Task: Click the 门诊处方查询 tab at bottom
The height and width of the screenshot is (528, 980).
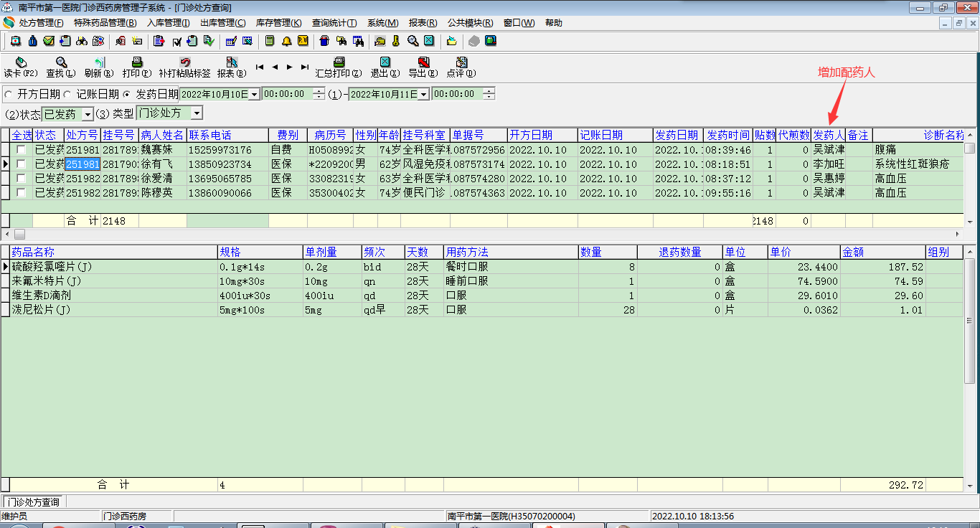Action: click(x=33, y=502)
